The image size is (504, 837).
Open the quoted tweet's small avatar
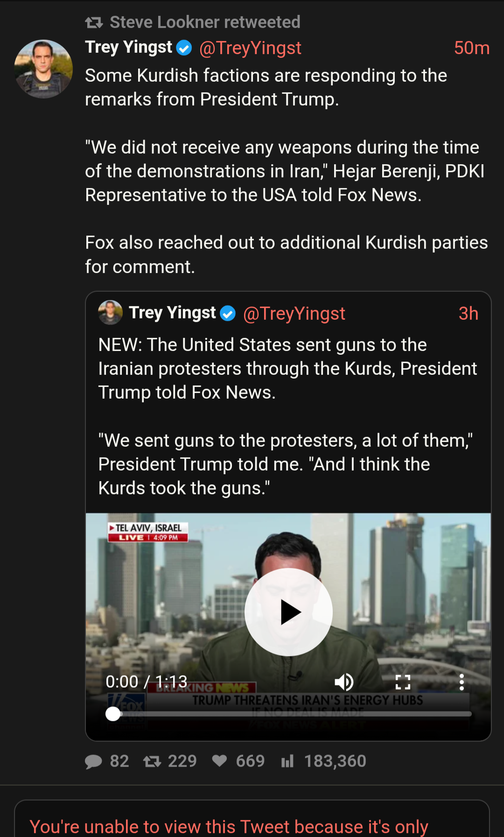pyautogui.click(x=111, y=312)
